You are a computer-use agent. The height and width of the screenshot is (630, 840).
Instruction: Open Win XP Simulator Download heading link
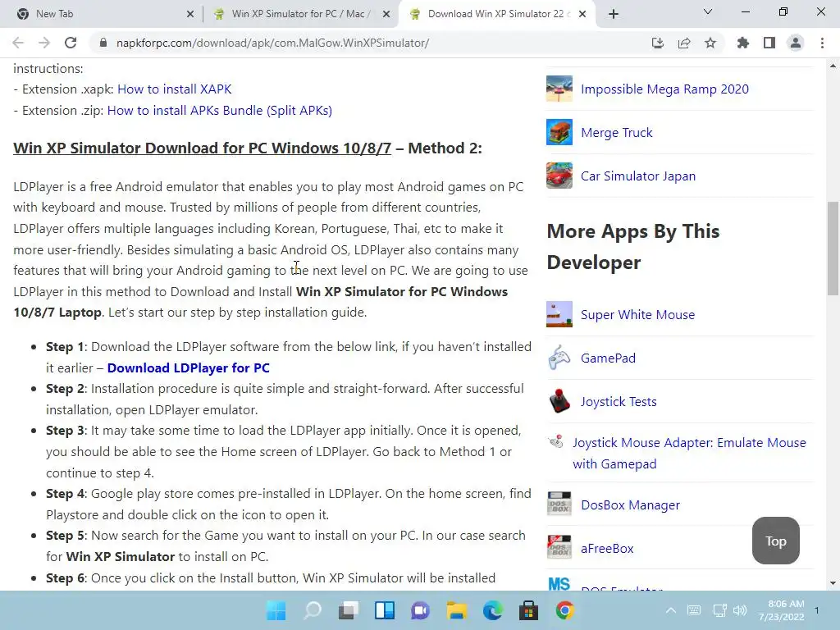point(202,148)
